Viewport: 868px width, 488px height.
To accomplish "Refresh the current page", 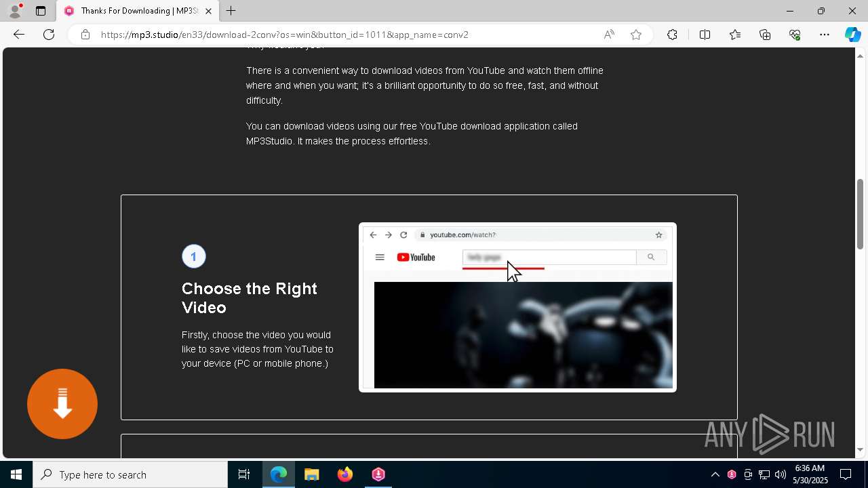I will pyautogui.click(x=49, y=35).
